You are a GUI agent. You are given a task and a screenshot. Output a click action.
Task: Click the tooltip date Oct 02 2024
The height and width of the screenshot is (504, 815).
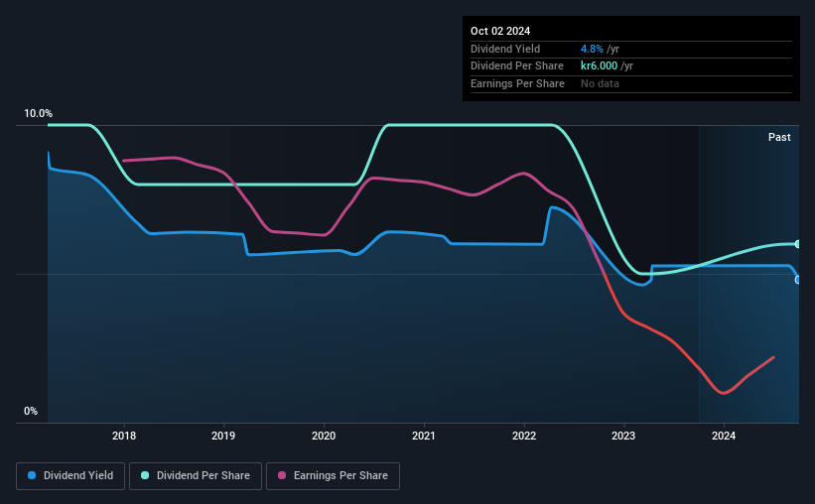click(500, 31)
